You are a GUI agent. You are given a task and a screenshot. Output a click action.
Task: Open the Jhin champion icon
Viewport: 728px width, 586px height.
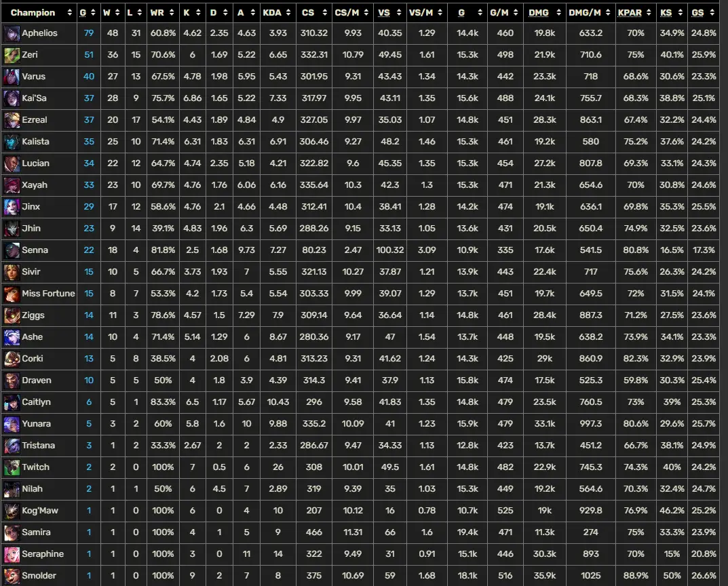point(12,229)
